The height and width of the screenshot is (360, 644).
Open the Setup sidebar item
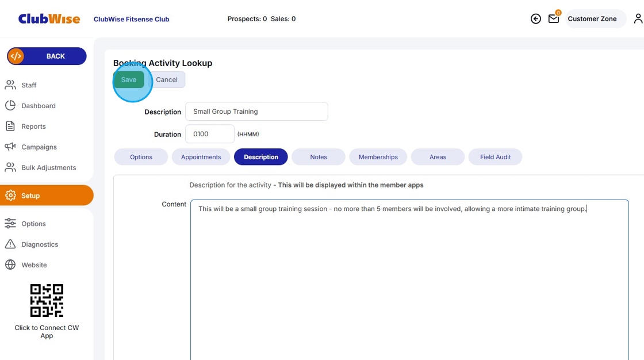[47, 195]
